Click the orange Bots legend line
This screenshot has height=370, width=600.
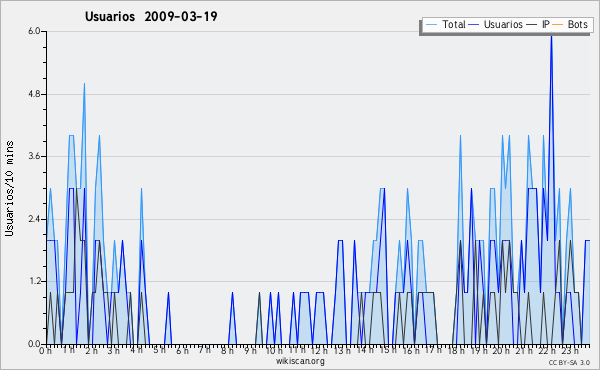[558, 25]
